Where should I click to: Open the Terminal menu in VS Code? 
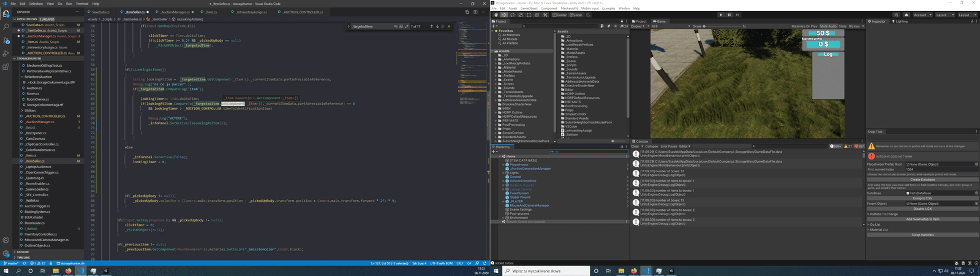click(x=81, y=4)
